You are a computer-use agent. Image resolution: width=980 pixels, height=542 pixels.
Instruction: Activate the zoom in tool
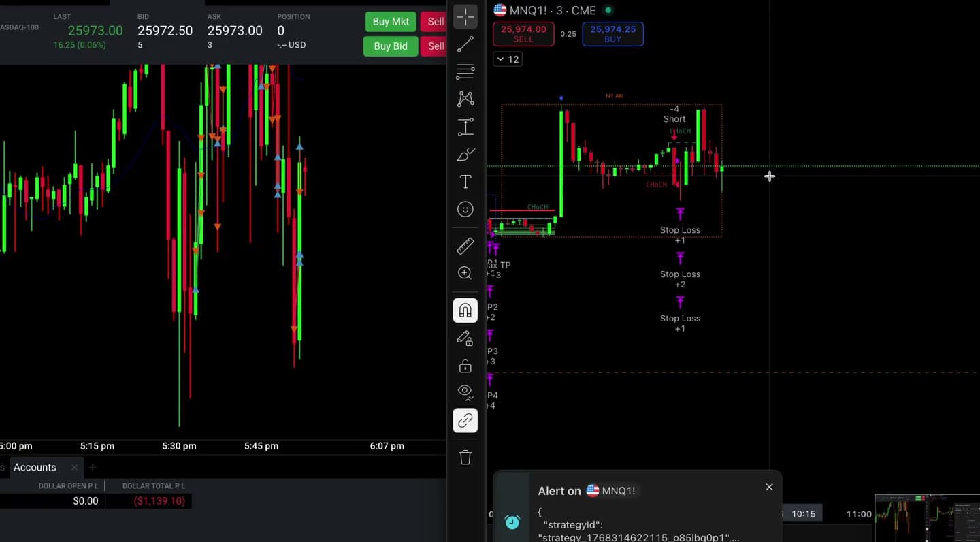point(465,273)
